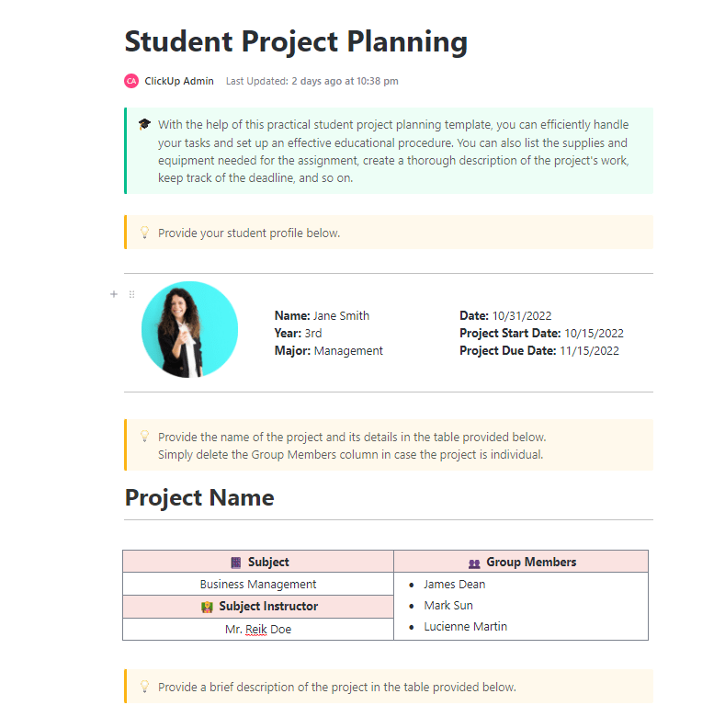Click the ClickUp Admin author name
The height and width of the screenshot is (728, 725).
179,81
